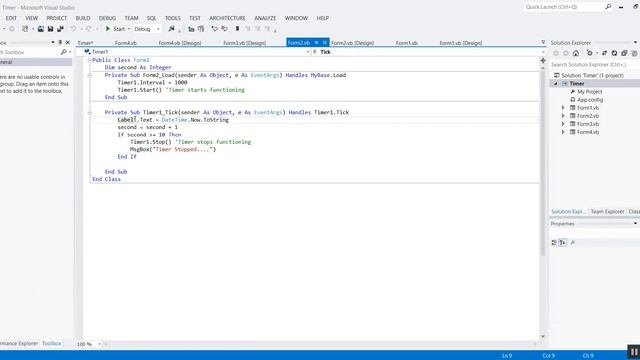Switch to the Form1.vb tab

coord(407,43)
